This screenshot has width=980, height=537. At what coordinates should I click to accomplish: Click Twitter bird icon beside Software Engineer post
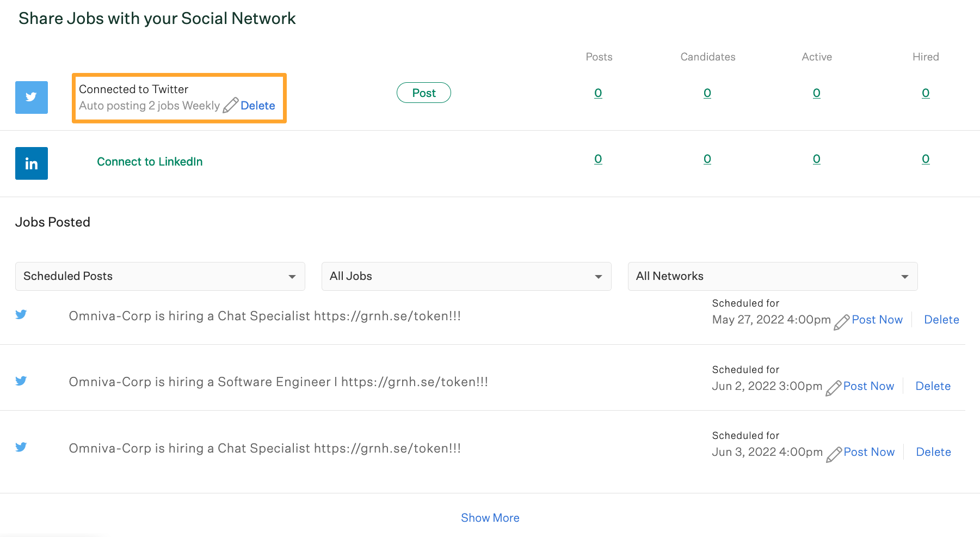[21, 381]
